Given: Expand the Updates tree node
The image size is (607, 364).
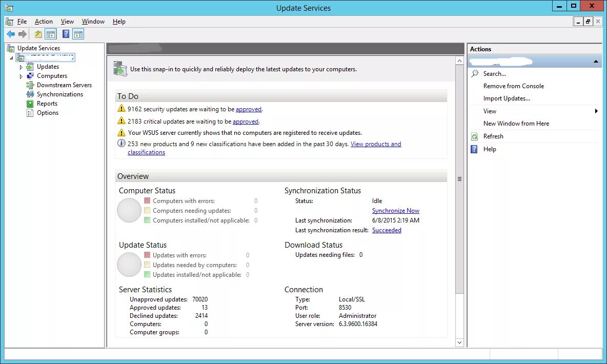Looking at the screenshot, I should (x=22, y=67).
